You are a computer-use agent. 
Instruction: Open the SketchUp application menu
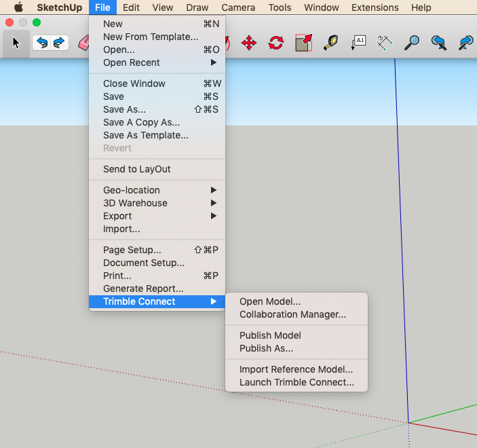(x=60, y=7)
